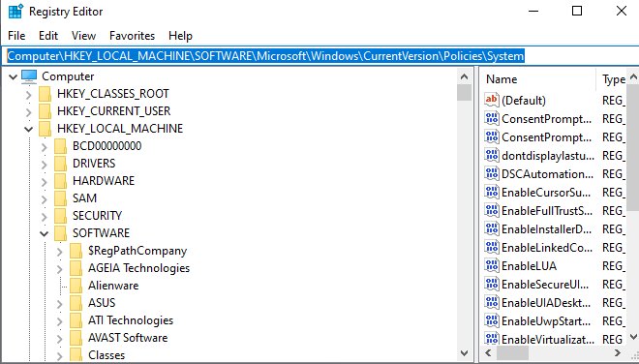Click the binary icon beside dontdisplaylastu... value
Image resolution: width=639 pixels, height=364 pixels.
coord(492,155)
